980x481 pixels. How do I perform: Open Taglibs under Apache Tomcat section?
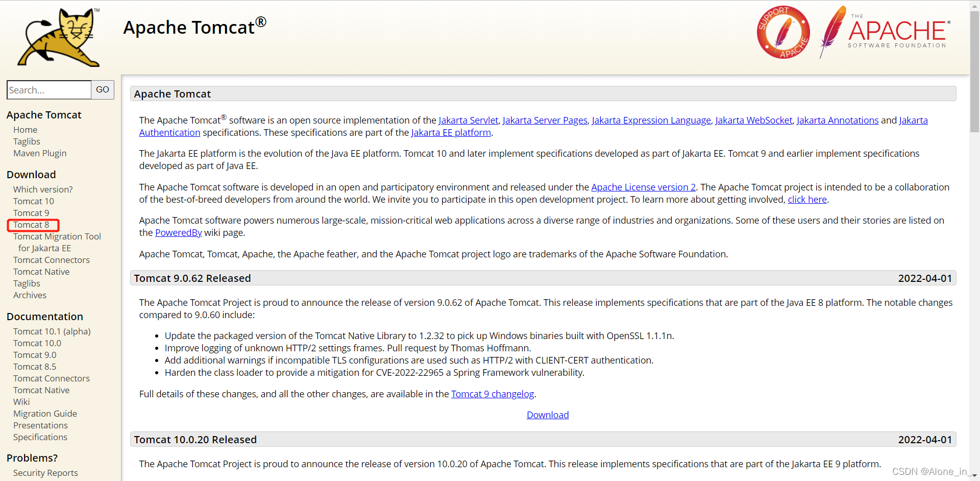pos(27,141)
